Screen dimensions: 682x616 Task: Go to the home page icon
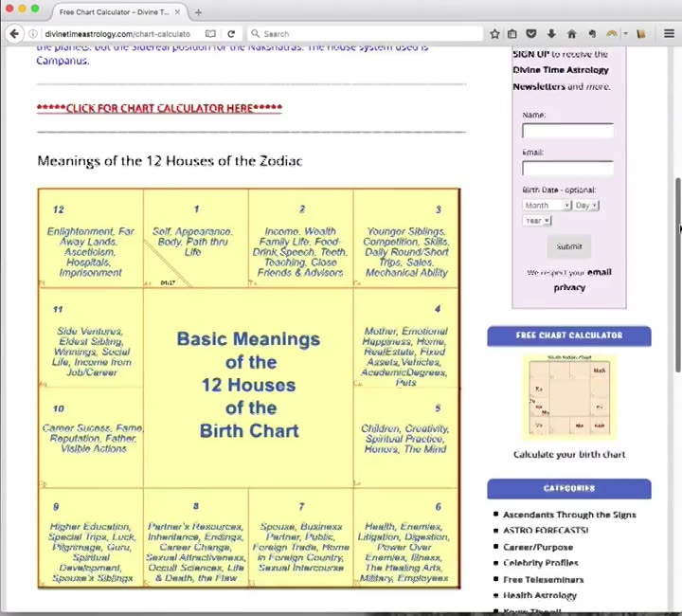pos(571,33)
